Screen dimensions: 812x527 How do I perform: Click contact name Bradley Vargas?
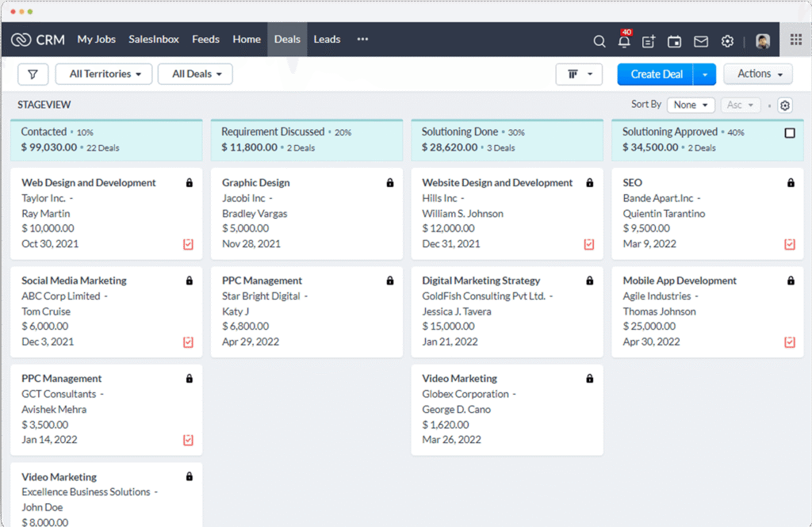255,213
